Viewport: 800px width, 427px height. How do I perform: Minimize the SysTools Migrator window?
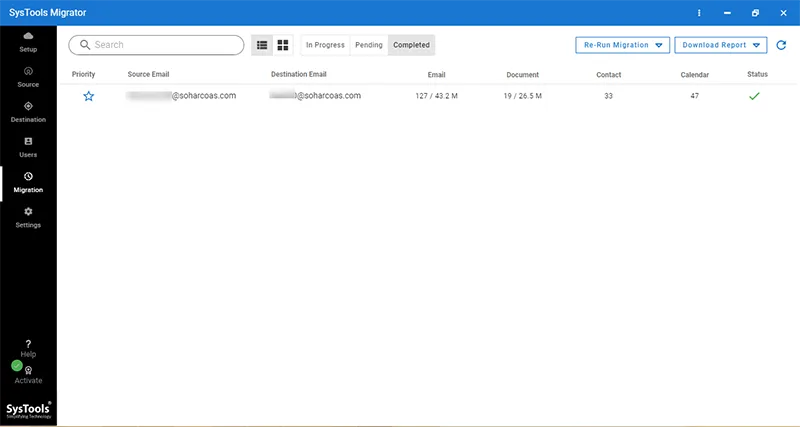727,13
